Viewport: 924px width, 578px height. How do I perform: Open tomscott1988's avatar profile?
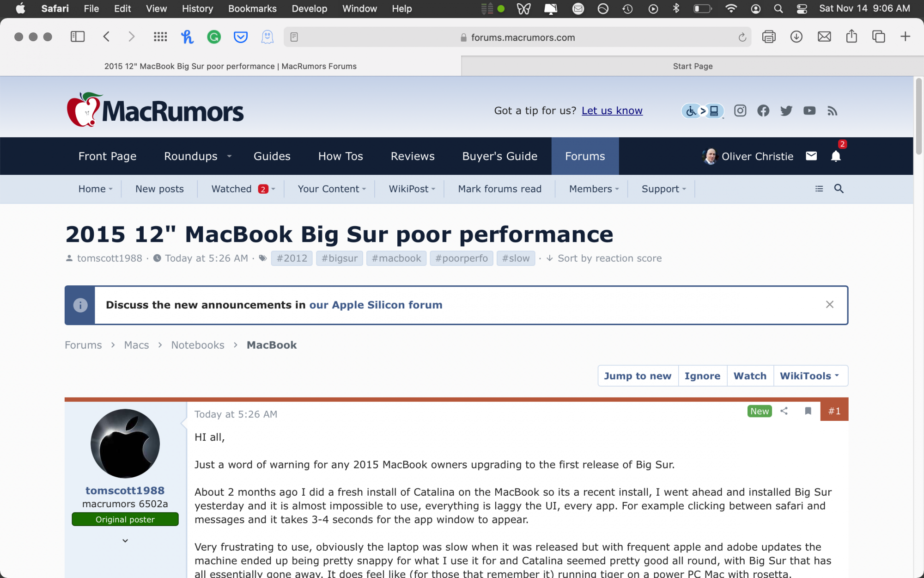[x=125, y=443]
